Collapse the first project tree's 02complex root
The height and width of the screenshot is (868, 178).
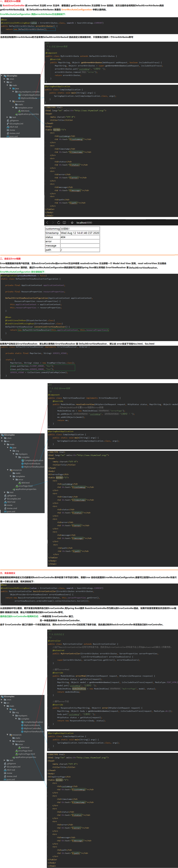coord(2,76)
